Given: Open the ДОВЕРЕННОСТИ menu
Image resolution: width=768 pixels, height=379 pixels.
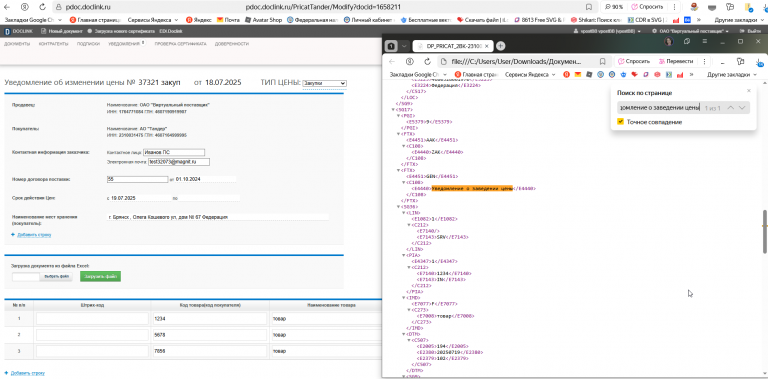Looking at the screenshot, I should (232, 44).
